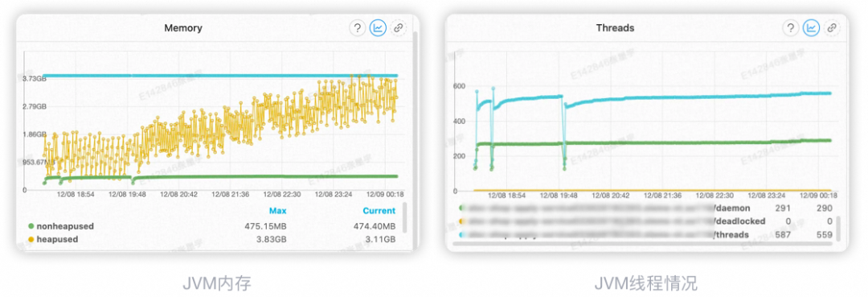The image size is (868, 297).
Task: Click the JVM内存 caption
Action: point(217,283)
